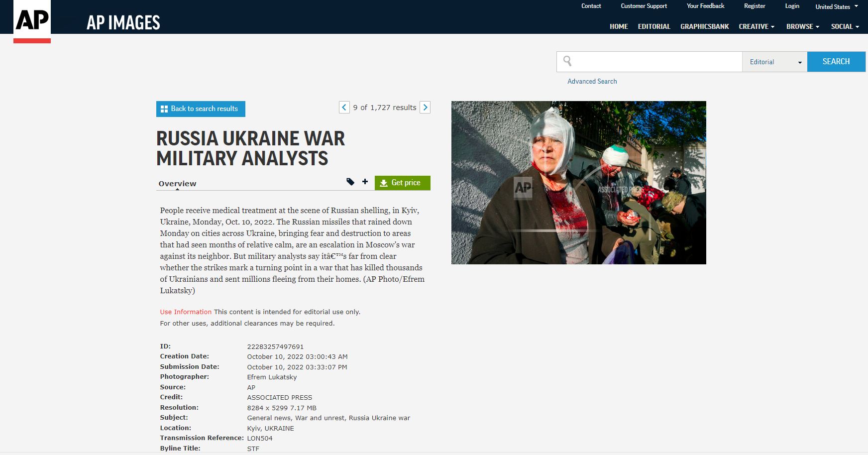Click Back to search results button

tap(201, 109)
